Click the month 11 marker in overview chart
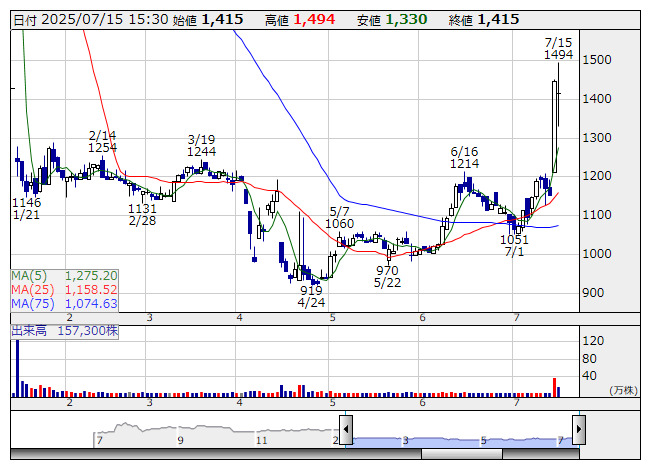 (x=261, y=440)
